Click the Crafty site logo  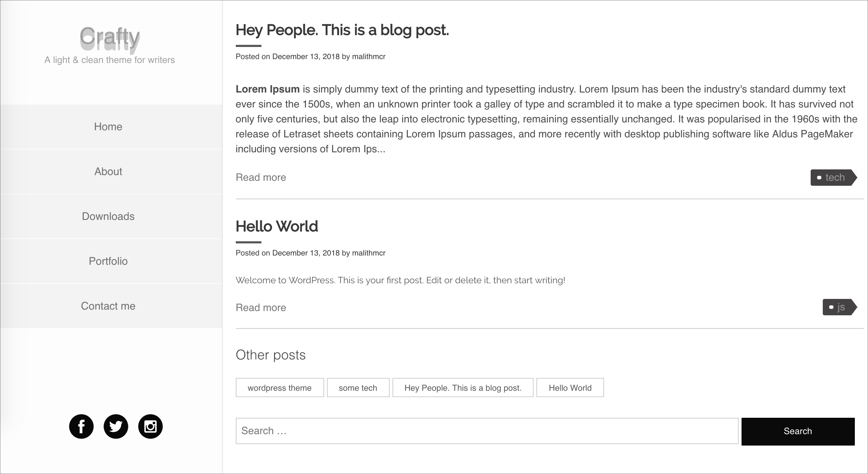(109, 38)
